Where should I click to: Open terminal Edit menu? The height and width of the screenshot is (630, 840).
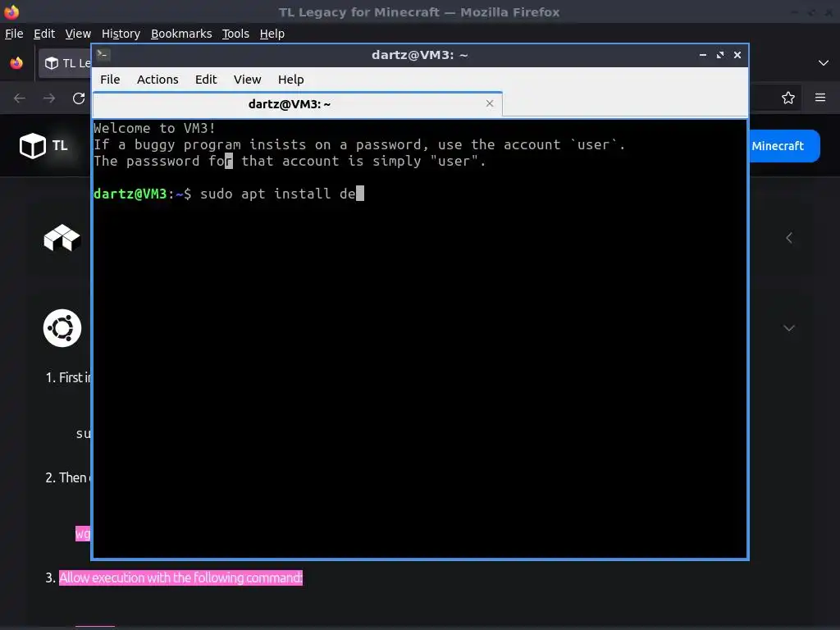206,80
